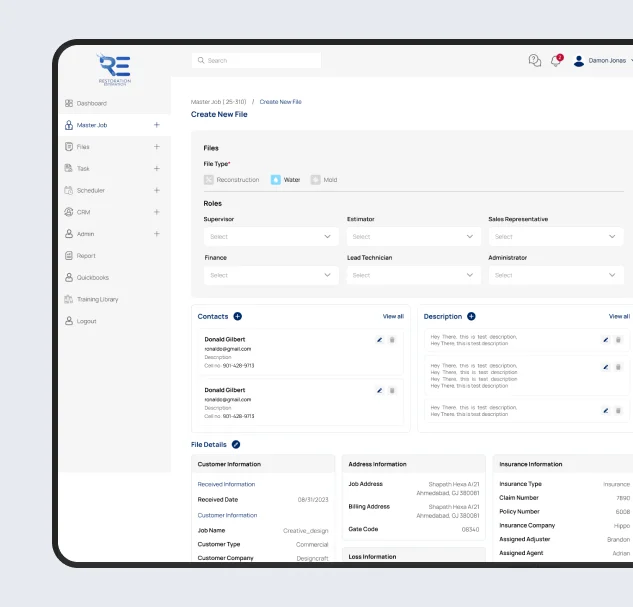Open Admin in sidebar
Viewport: 633px width, 607px height.
pos(85,234)
